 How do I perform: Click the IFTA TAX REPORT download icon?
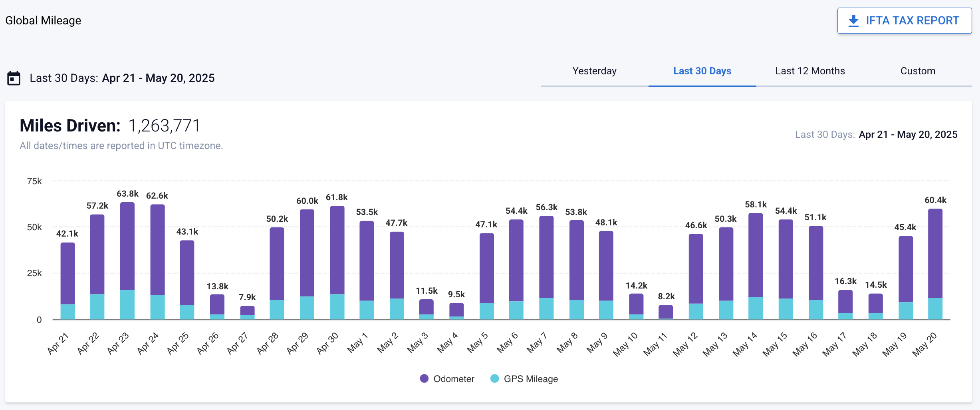coord(853,21)
